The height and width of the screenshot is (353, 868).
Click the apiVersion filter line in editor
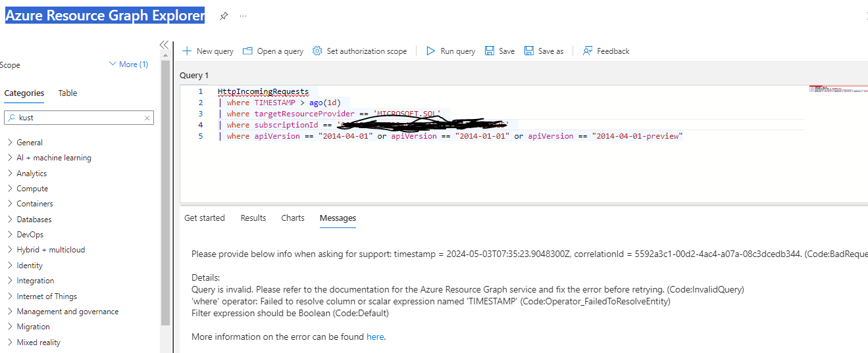pyautogui.click(x=450, y=136)
